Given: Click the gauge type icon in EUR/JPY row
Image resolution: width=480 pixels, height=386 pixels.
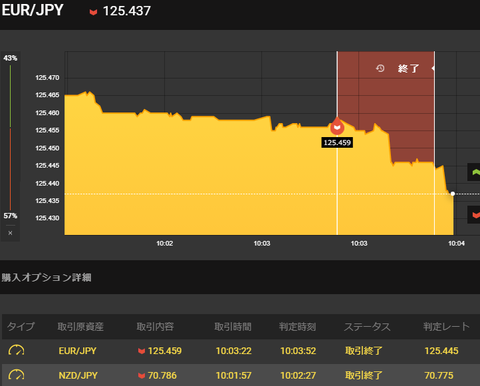Looking at the screenshot, I should tap(16, 351).
